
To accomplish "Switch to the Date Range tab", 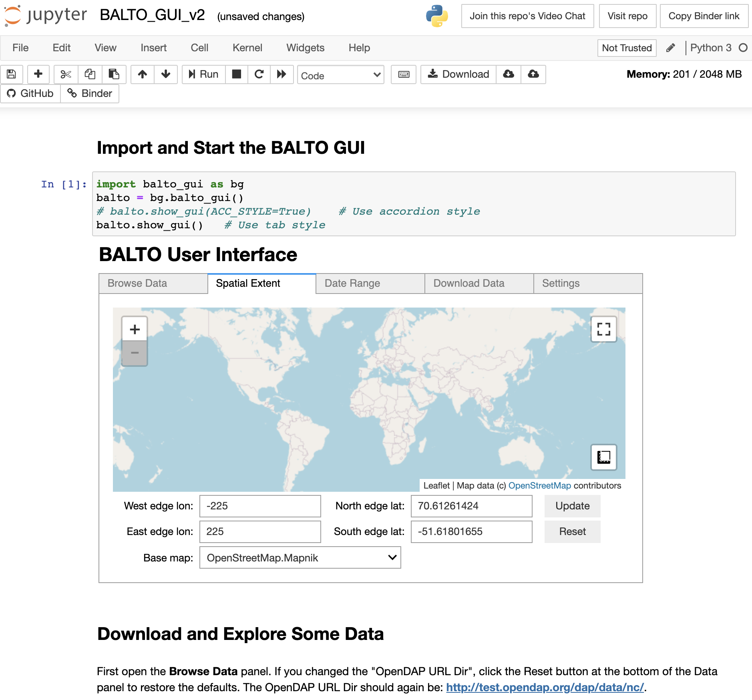I will point(370,284).
